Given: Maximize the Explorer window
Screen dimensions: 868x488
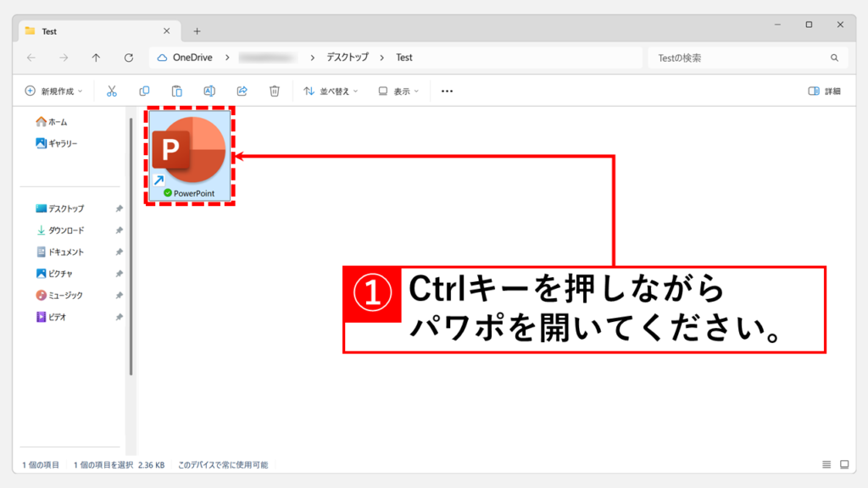Looking at the screenshot, I should tap(809, 25).
